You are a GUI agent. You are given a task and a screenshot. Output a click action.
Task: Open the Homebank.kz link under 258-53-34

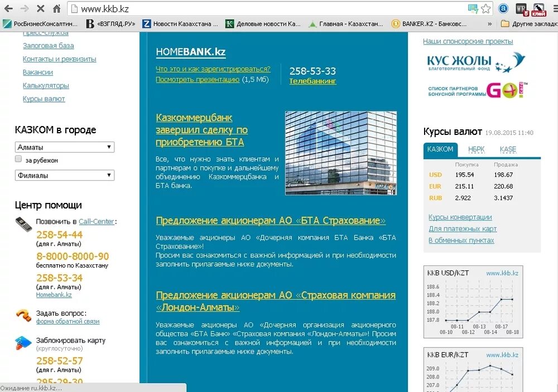[x=54, y=294]
